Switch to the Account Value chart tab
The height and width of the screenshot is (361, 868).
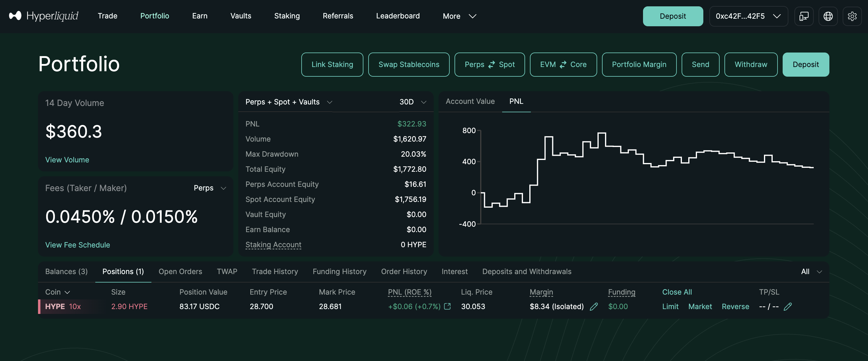pyautogui.click(x=470, y=101)
